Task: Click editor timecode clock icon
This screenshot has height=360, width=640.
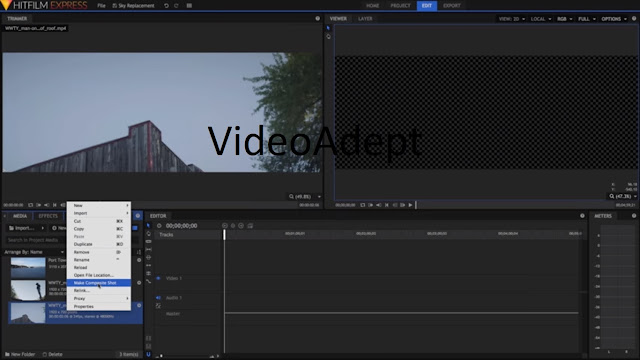Action: tap(159, 226)
